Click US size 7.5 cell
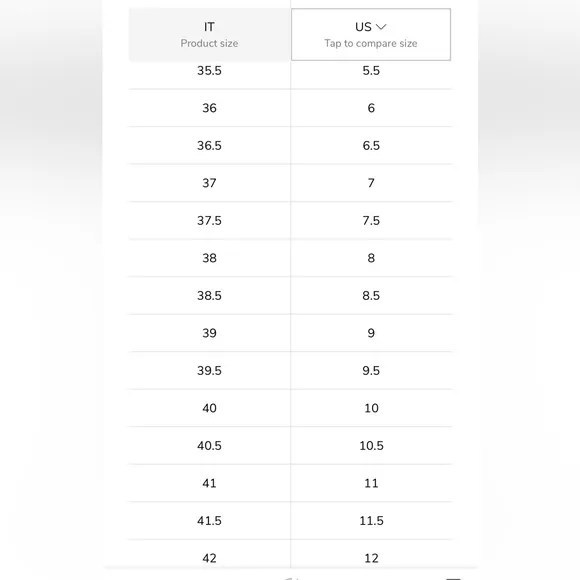Viewport: 580px width, 580px height. [x=371, y=221]
